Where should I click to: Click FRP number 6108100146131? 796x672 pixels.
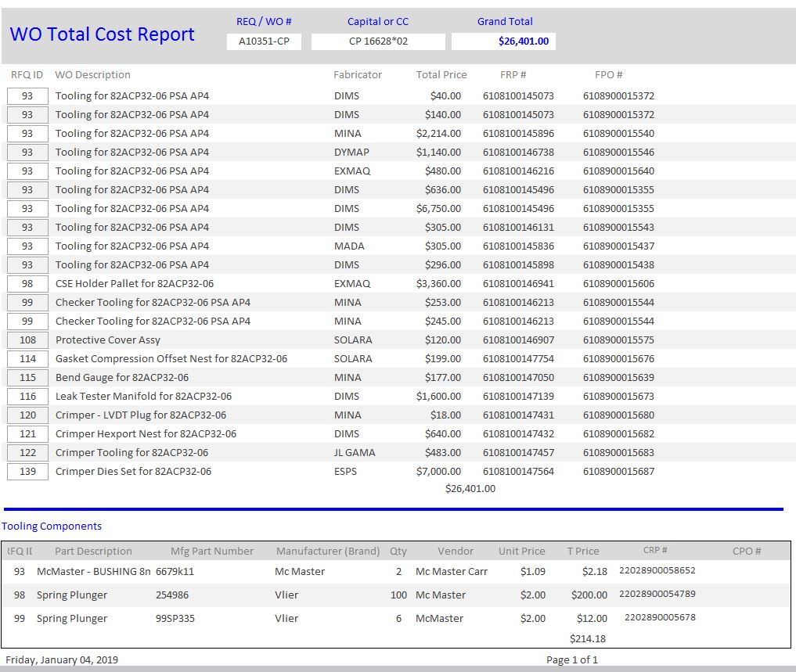518,228
